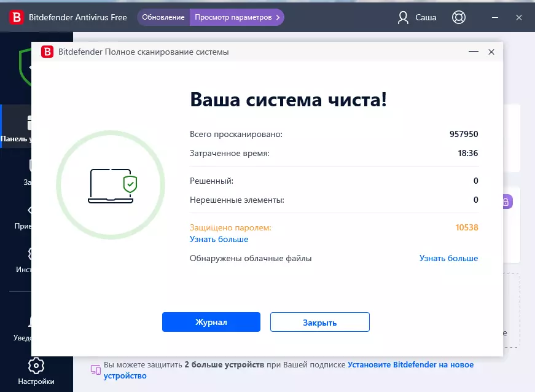Expand Просмотр параметров chevron
This screenshot has width=535, height=392.
click(278, 17)
